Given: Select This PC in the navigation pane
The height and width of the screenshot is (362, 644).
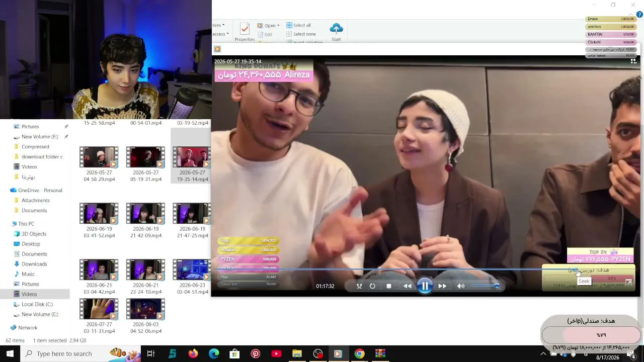Looking at the screenshot, I should point(26,224).
